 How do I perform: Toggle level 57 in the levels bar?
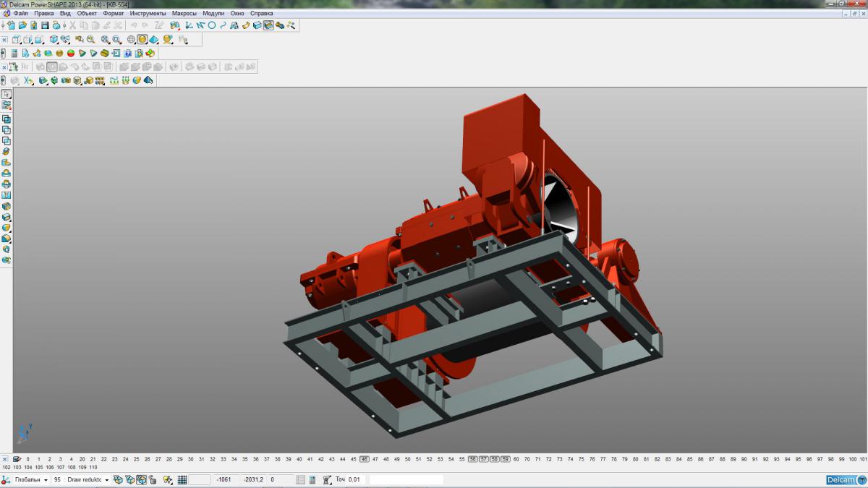(484, 459)
